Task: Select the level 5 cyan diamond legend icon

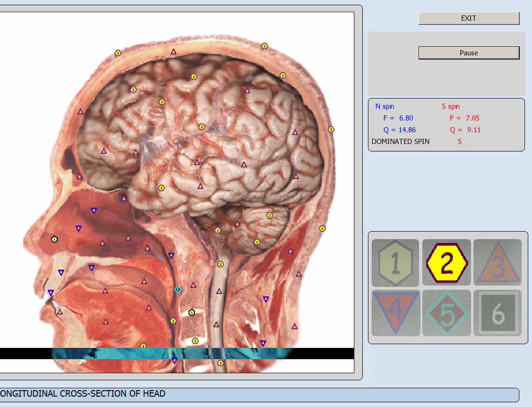Action: (x=447, y=313)
